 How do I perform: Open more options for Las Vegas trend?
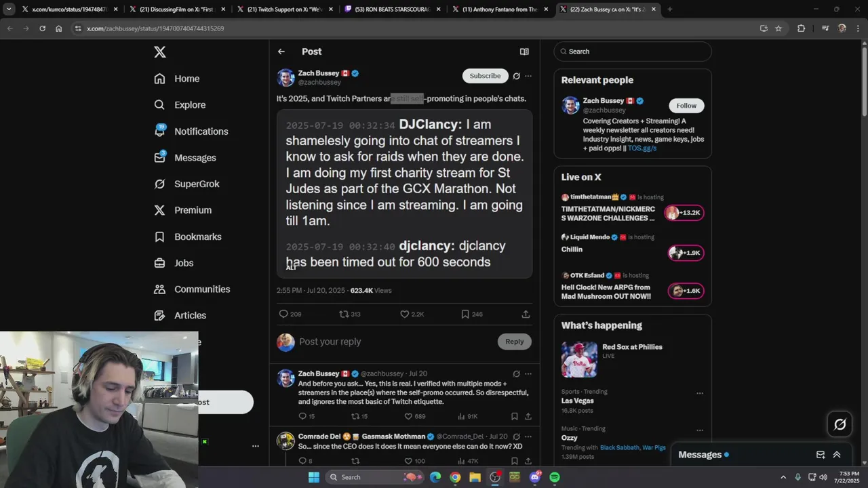click(x=700, y=393)
